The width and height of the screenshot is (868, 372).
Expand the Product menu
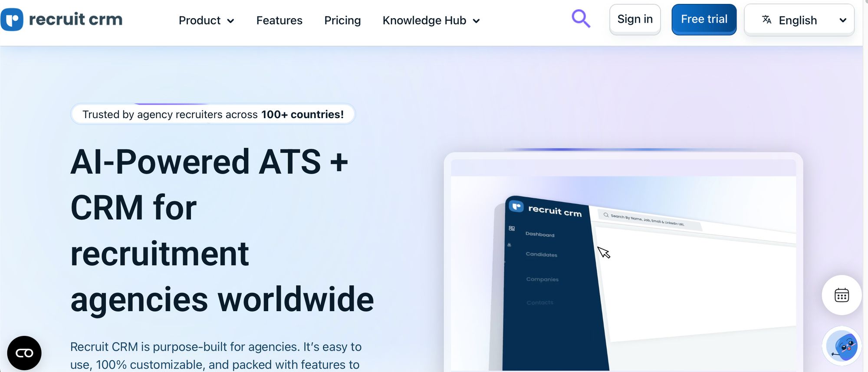click(x=206, y=20)
